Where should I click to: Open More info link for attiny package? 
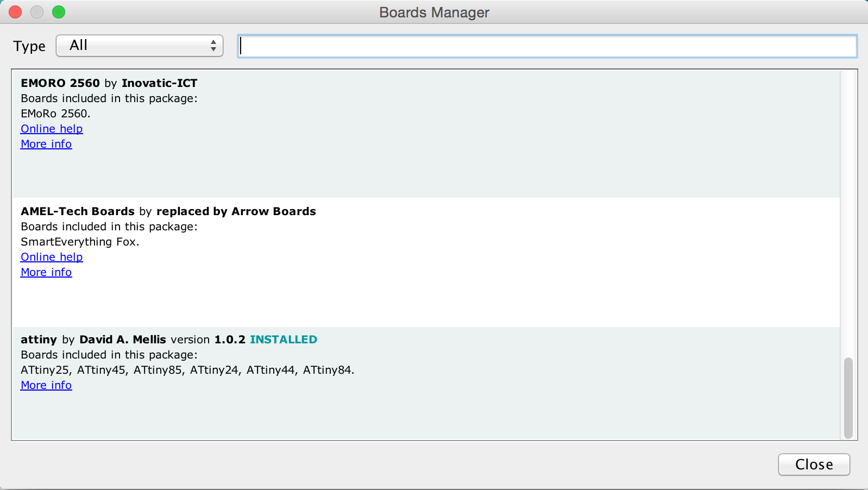click(x=46, y=385)
